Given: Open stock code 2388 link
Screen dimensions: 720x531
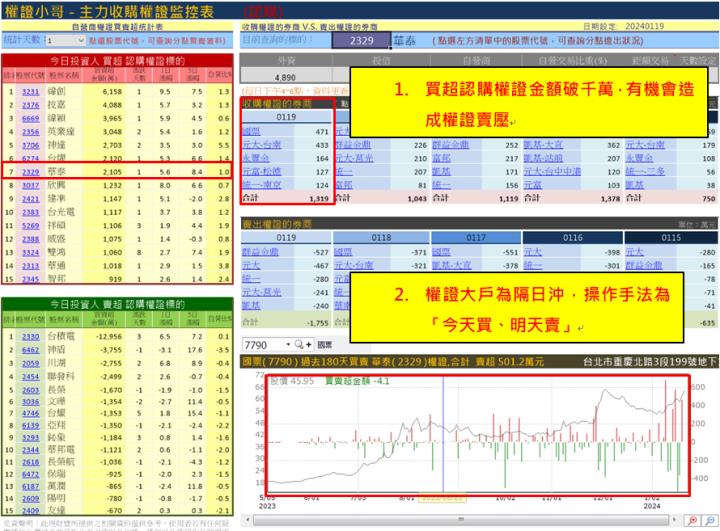Looking at the screenshot, I should pos(31,239).
